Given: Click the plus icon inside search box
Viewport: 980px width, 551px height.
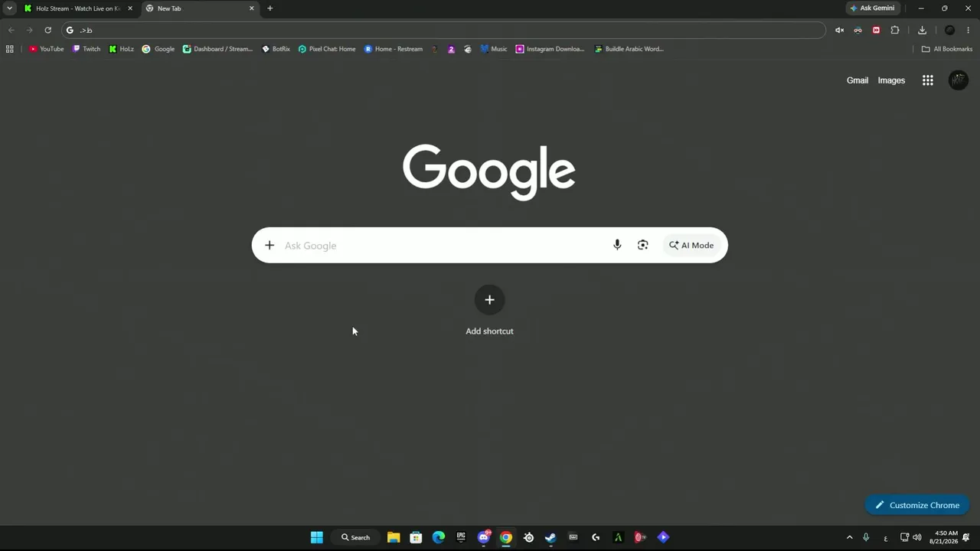Looking at the screenshot, I should [x=269, y=245].
